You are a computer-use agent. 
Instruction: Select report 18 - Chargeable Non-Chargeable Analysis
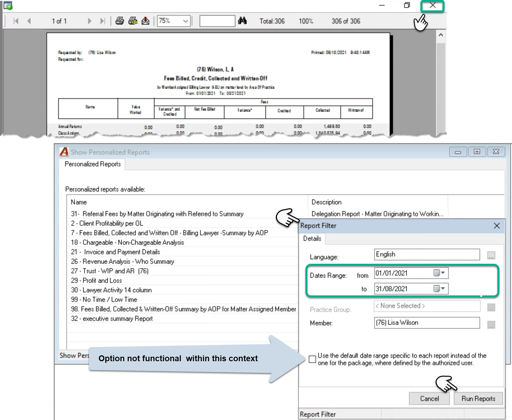tap(127, 242)
